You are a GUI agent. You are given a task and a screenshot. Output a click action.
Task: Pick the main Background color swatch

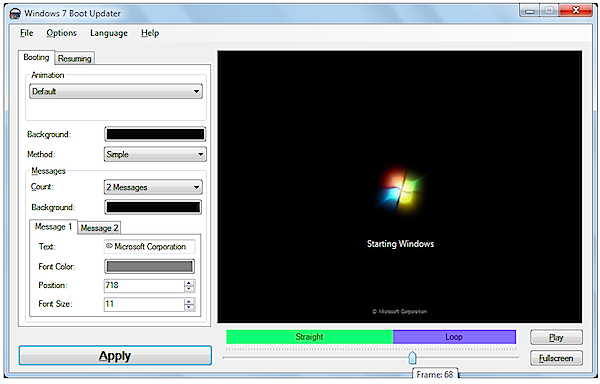coord(155,134)
